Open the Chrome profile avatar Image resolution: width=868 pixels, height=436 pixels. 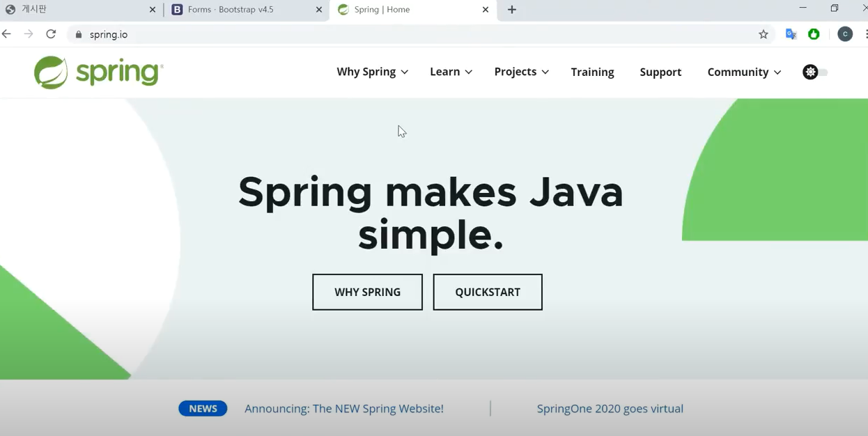(x=845, y=34)
